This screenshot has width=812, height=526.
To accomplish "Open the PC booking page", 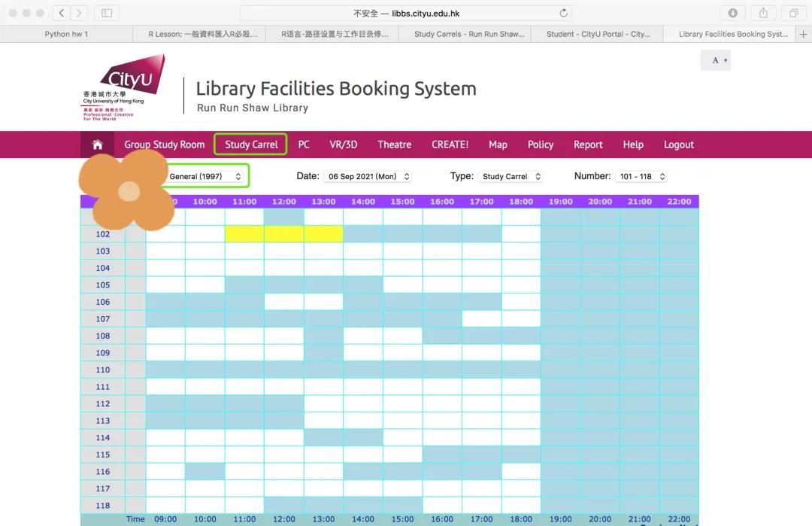I will click(x=304, y=144).
